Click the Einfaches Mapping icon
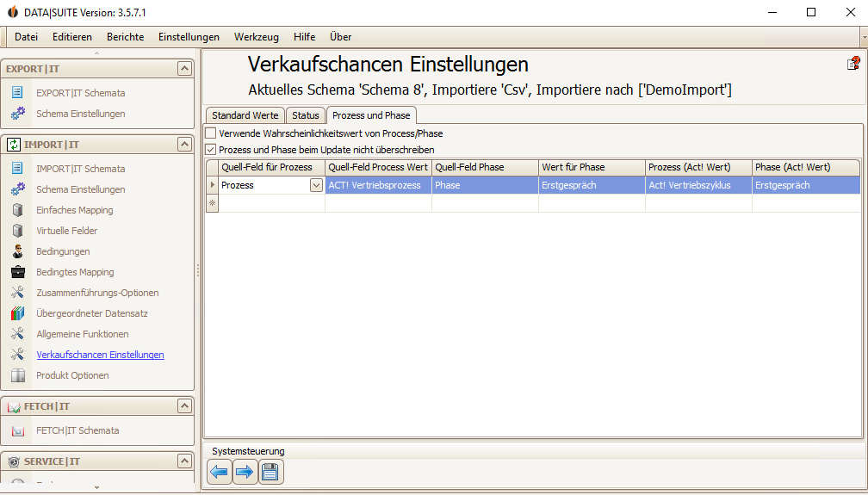This screenshot has width=868, height=495. (x=18, y=210)
